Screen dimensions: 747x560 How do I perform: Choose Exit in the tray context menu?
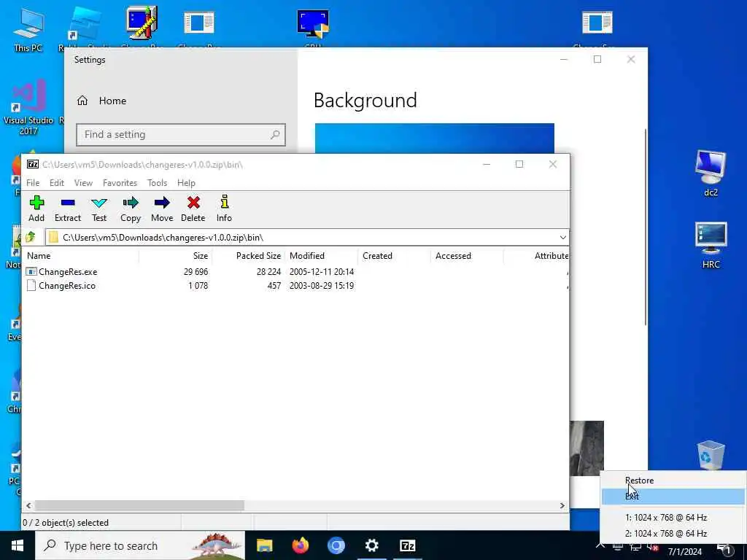[673, 496]
